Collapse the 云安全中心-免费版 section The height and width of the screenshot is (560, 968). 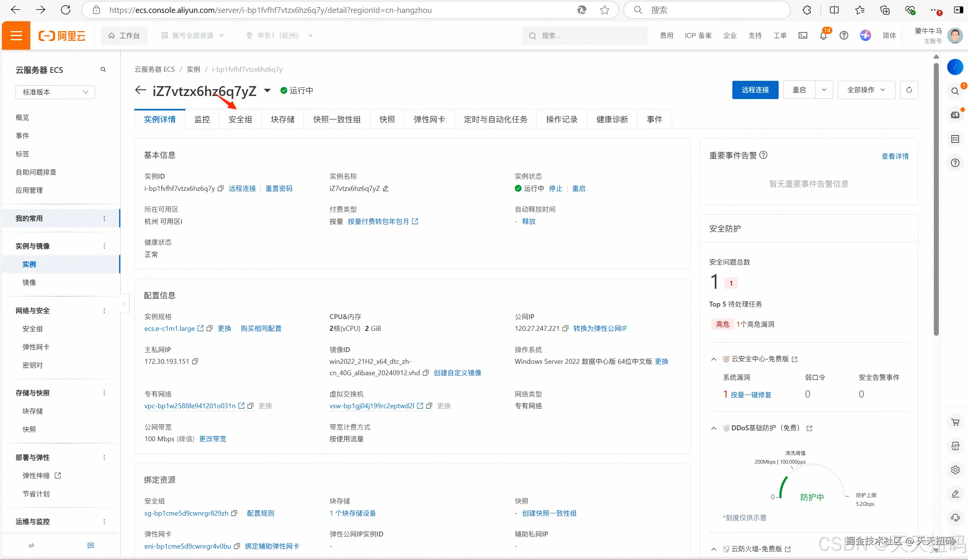tap(714, 359)
